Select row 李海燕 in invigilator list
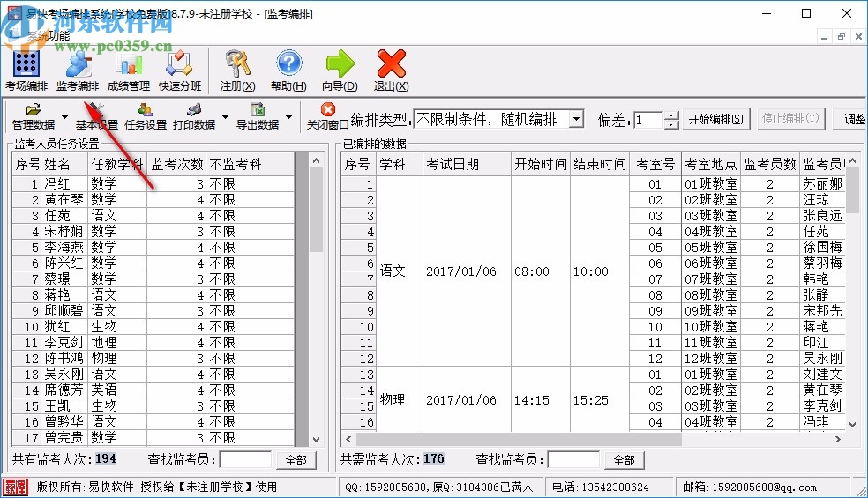Viewport: 868px width, 498px height. coord(153,248)
